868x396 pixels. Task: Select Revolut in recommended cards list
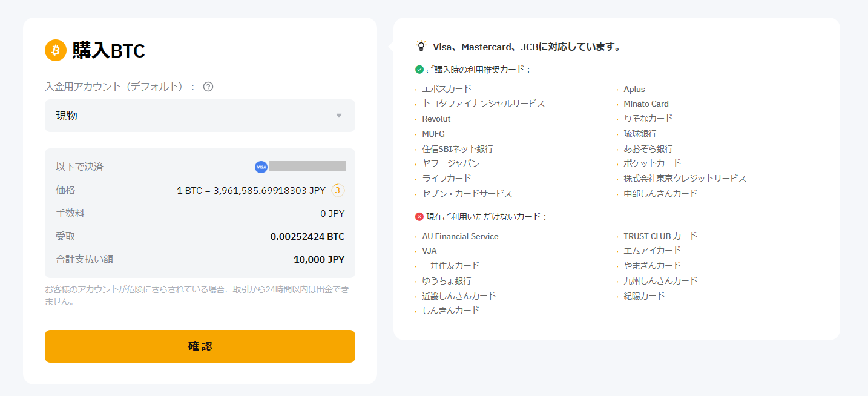[436, 119]
